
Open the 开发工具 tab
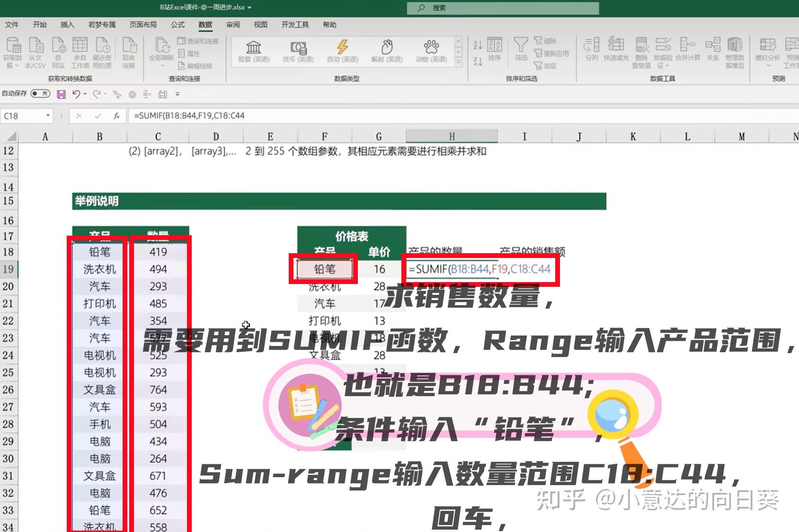(x=296, y=25)
